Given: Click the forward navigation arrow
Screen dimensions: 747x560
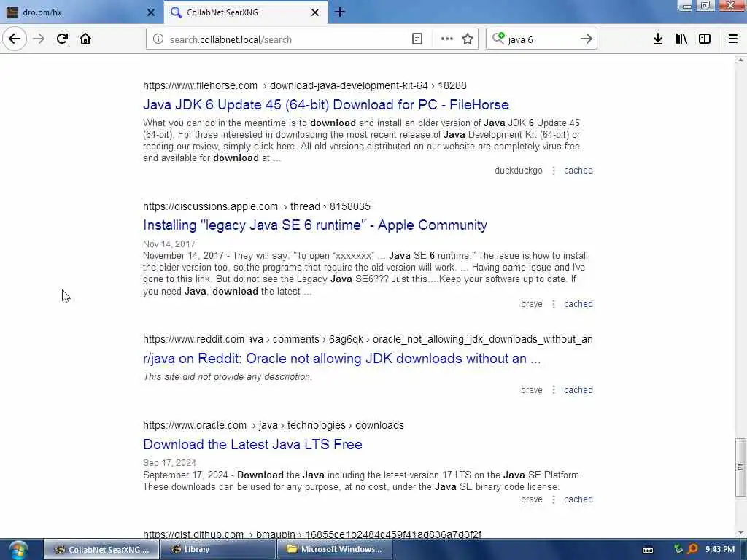Looking at the screenshot, I should coord(39,39).
